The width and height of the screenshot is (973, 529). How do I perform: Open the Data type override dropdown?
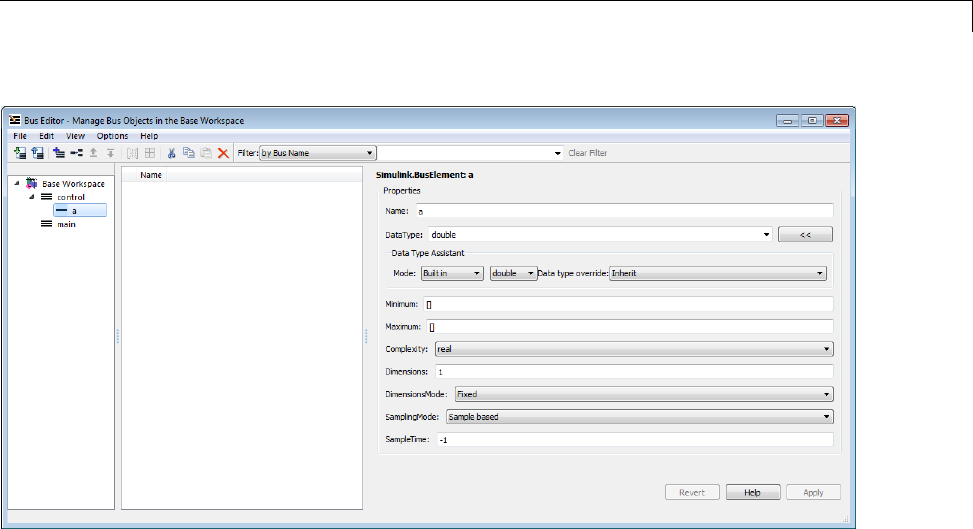[x=718, y=273]
